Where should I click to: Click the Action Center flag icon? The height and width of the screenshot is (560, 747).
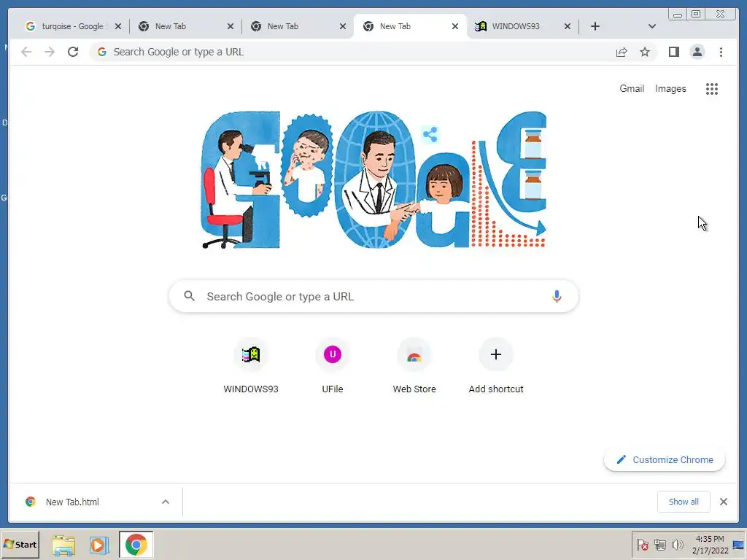pos(642,544)
